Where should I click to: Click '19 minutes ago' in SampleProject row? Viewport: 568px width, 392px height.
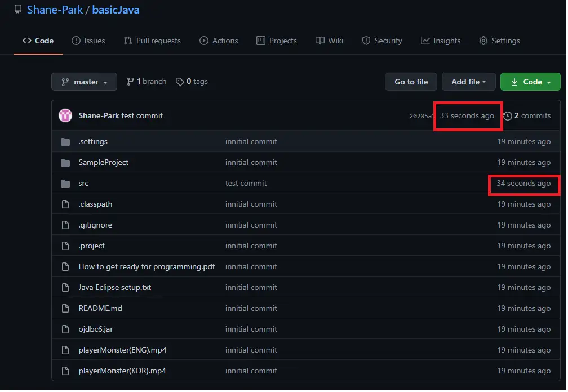click(524, 163)
